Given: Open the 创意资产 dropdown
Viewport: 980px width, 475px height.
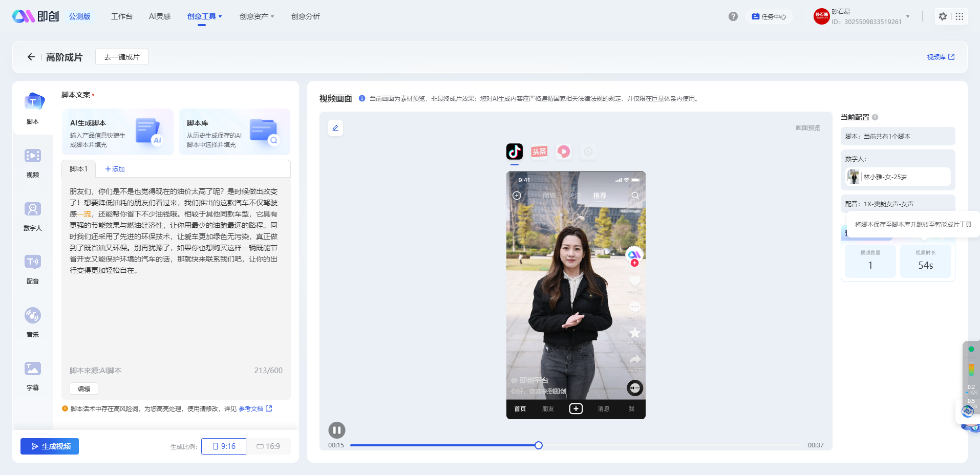Looking at the screenshot, I should 256,16.
